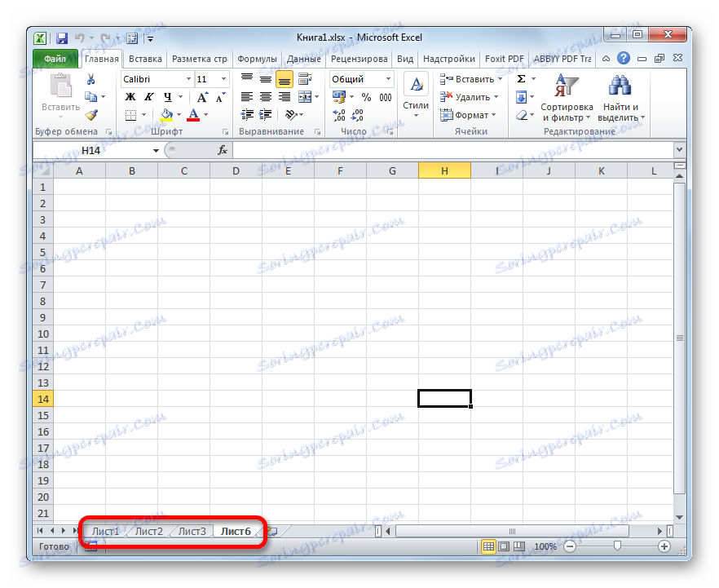Toggle italic formatting (К)
This screenshot has height=588, width=719.
149,97
